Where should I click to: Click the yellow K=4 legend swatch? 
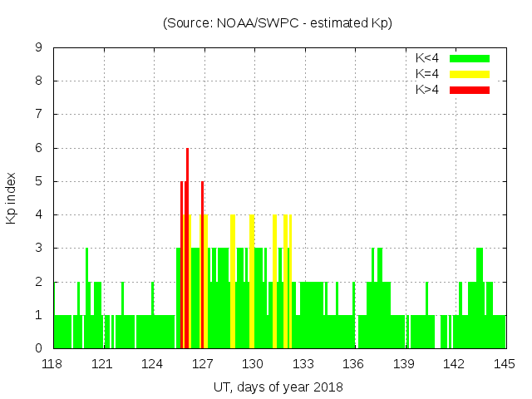(470, 74)
